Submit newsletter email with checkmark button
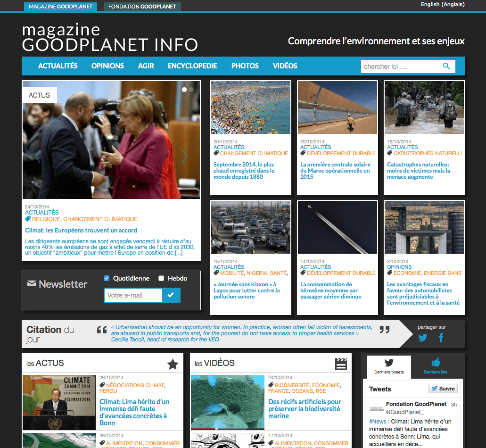Image resolution: width=486 pixels, height=448 pixels. (x=171, y=295)
